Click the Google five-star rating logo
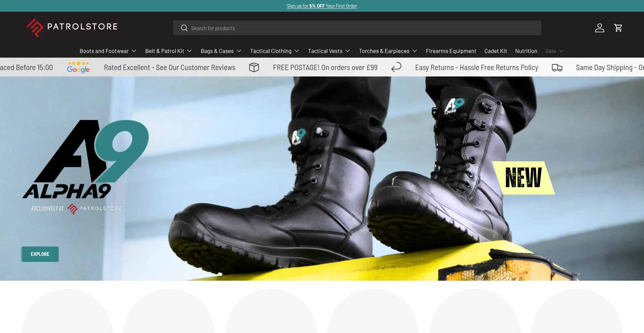This screenshot has width=644, height=333. (78, 67)
